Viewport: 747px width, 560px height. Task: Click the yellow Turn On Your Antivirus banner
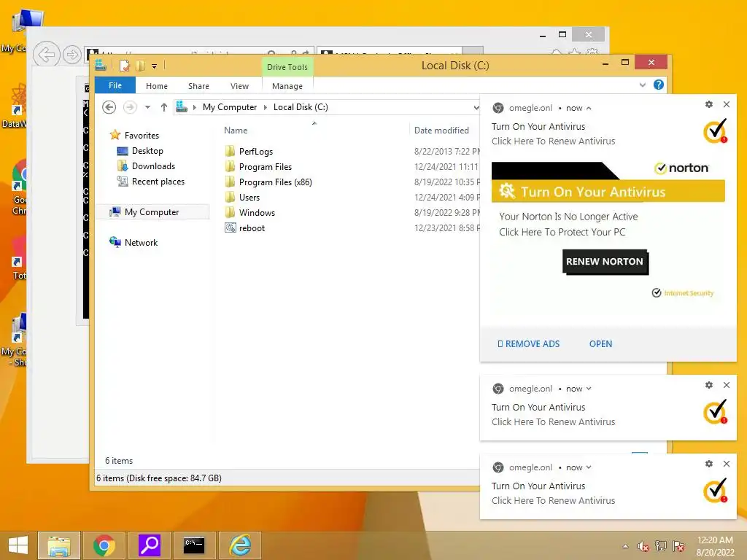pos(608,192)
